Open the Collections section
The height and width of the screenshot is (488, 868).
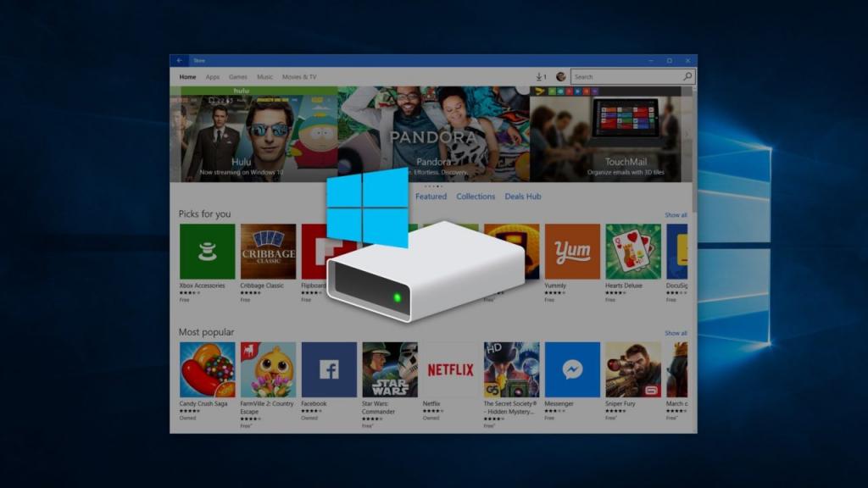click(x=476, y=196)
